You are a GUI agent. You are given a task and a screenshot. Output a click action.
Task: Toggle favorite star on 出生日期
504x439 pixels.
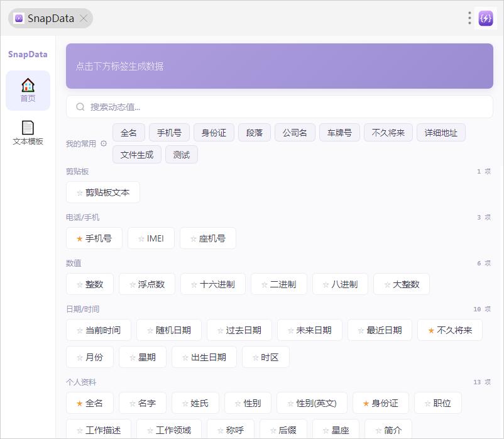click(185, 358)
